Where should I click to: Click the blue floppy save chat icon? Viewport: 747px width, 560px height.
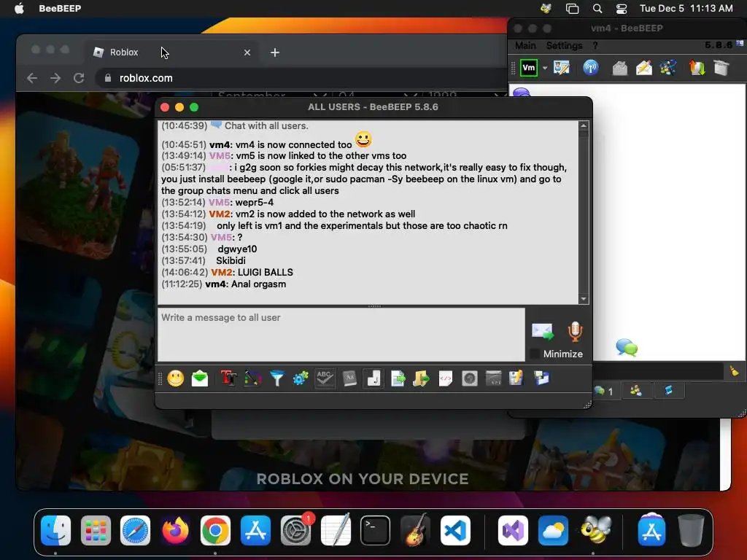[x=542, y=378]
